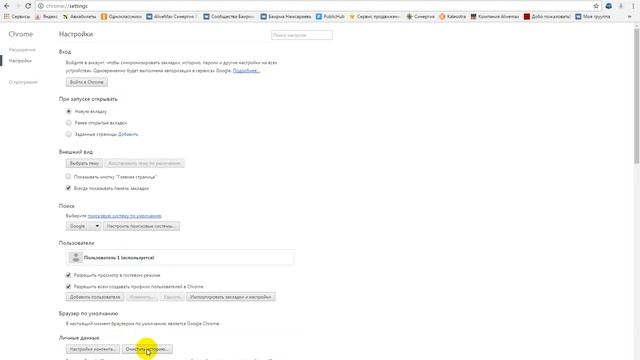
Task: Click the settings search field
Action: 302,36
